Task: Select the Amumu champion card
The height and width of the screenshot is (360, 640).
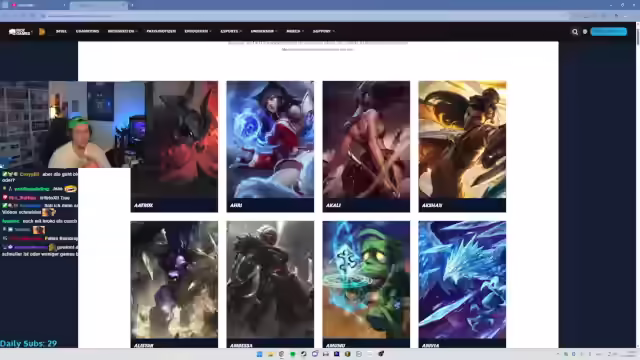Action: coord(366,284)
